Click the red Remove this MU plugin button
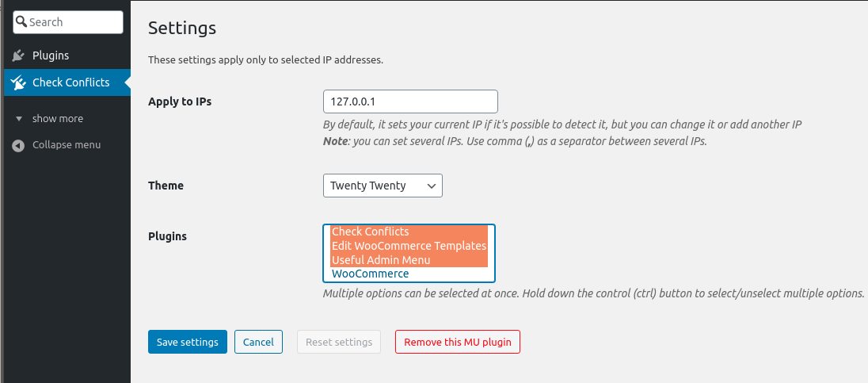Viewport: 868px width, 383px height. 457,342
